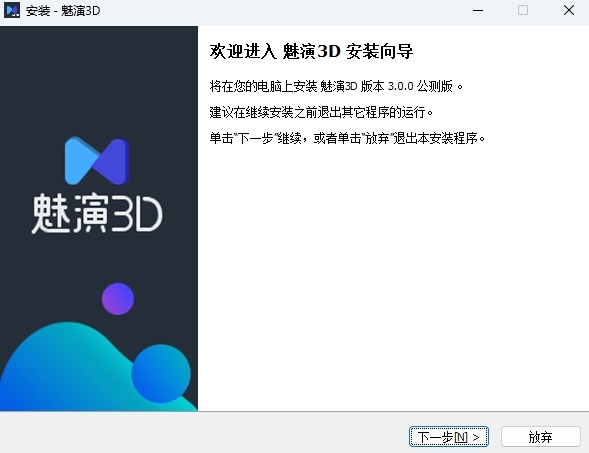Click the instruction text starting with 单击"下一步"继续

coord(347,138)
